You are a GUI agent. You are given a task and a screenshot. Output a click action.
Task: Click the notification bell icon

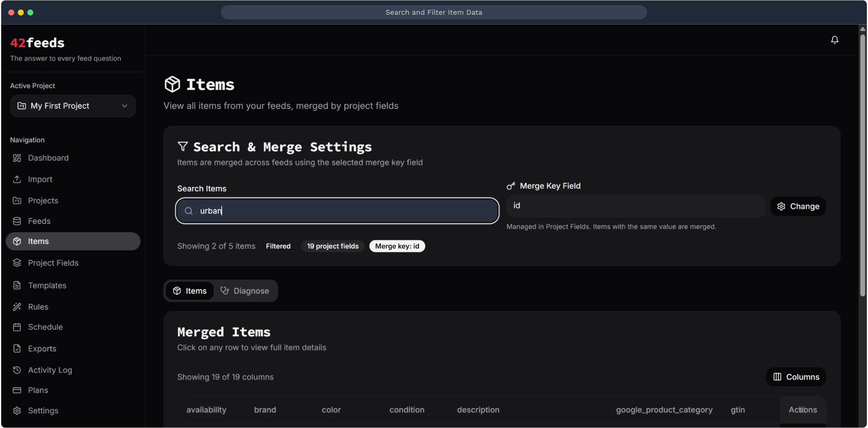tap(834, 40)
